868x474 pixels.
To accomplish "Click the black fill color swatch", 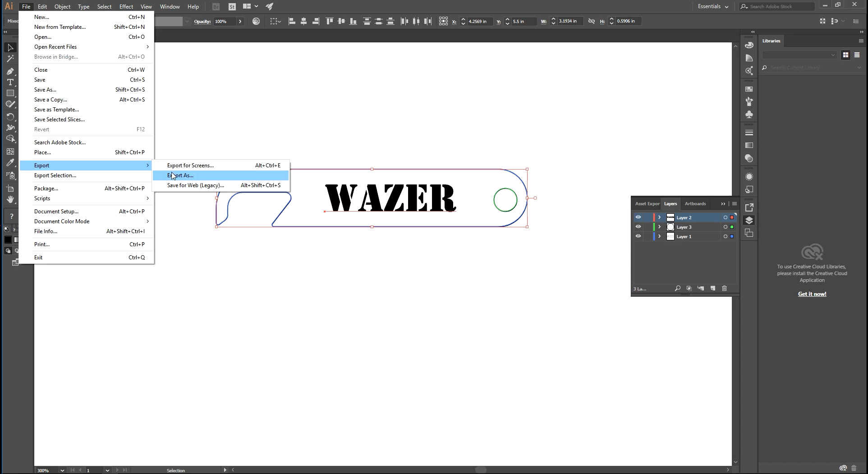I will [x=8, y=239].
